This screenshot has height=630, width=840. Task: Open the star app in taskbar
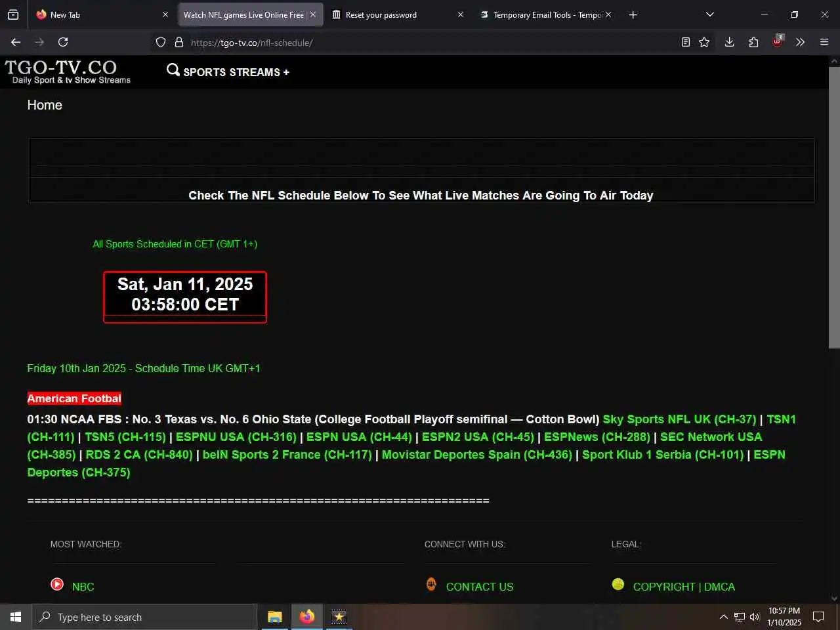pos(339,617)
